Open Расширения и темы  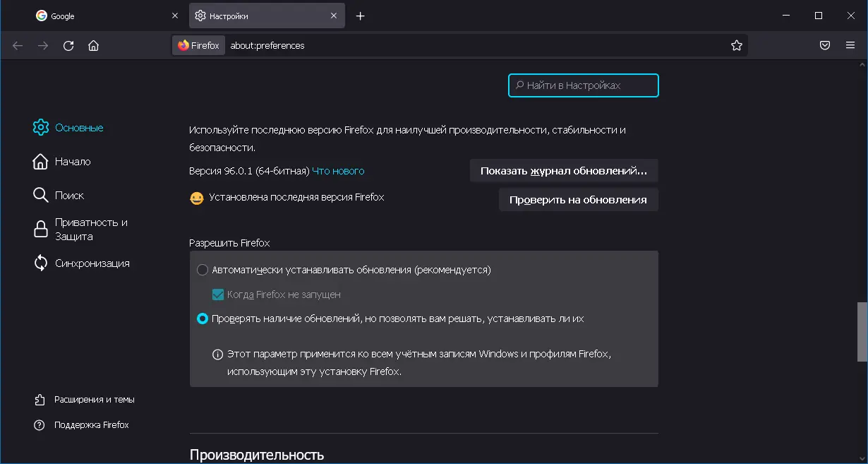pyautogui.click(x=40, y=399)
